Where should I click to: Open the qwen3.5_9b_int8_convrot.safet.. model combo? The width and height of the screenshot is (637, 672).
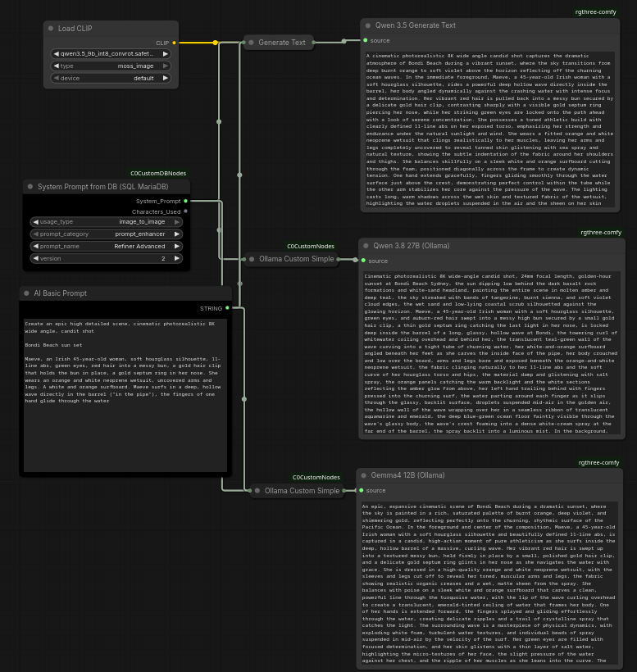(x=111, y=54)
